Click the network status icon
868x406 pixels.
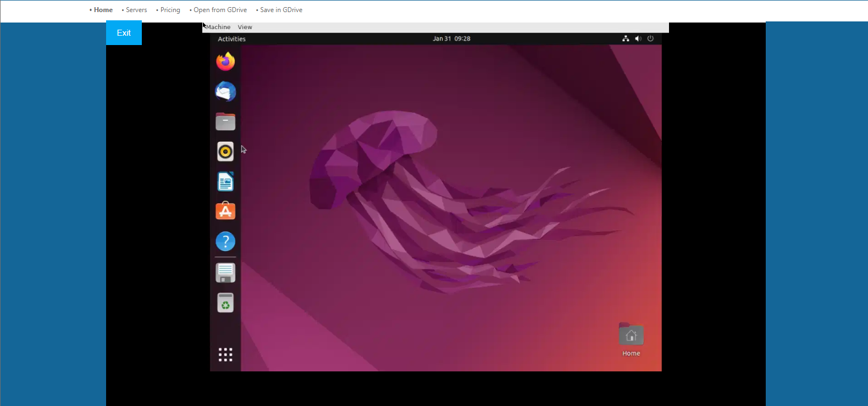coord(626,38)
